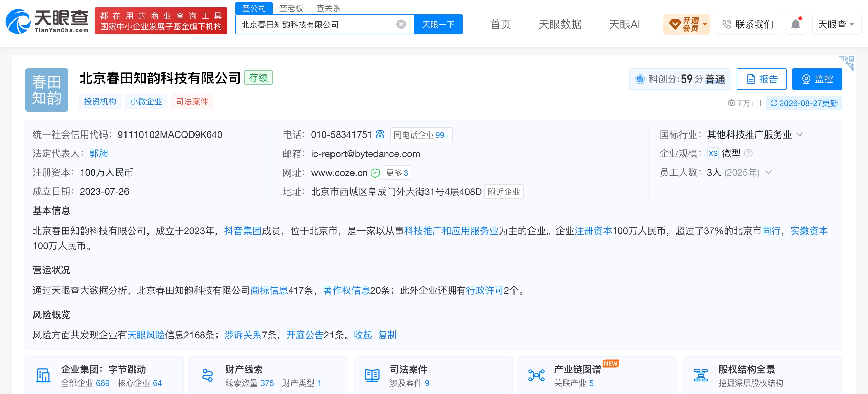The height and width of the screenshot is (394, 868).
Task: Click the 注册资本 link in summary
Action: [593, 231]
